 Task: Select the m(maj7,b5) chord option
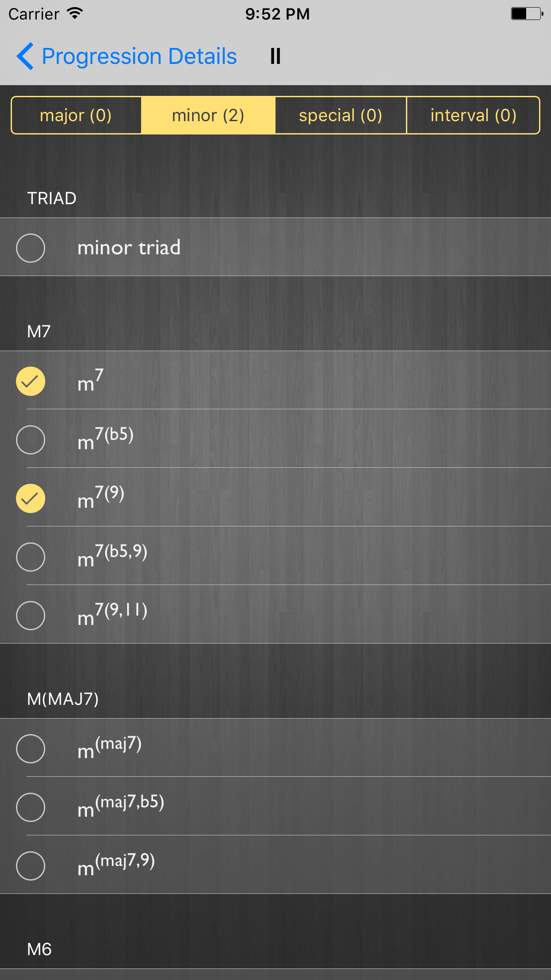(31, 807)
